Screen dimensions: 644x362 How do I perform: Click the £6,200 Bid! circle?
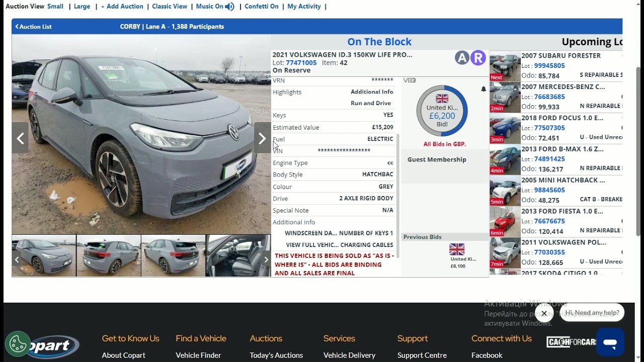coord(442,111)
